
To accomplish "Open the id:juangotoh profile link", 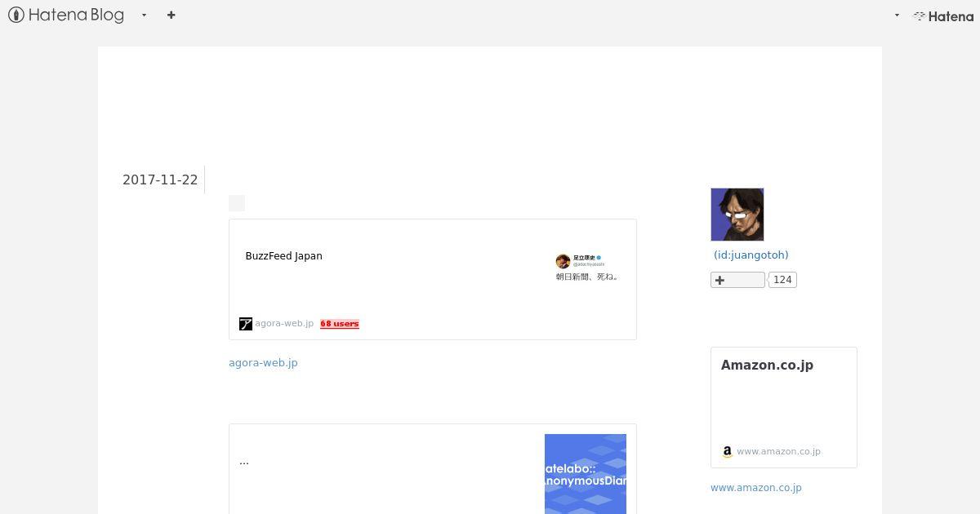I will [x=751, y=255].
